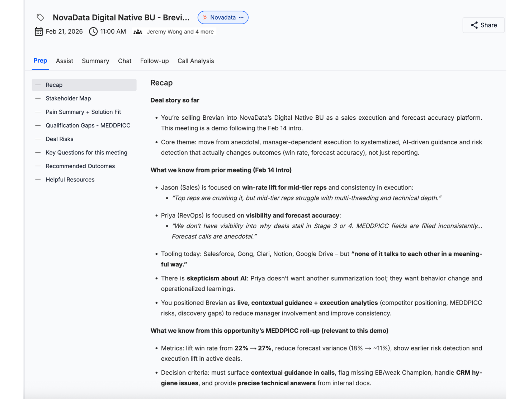Open the Summary tab

coord(95,61)
